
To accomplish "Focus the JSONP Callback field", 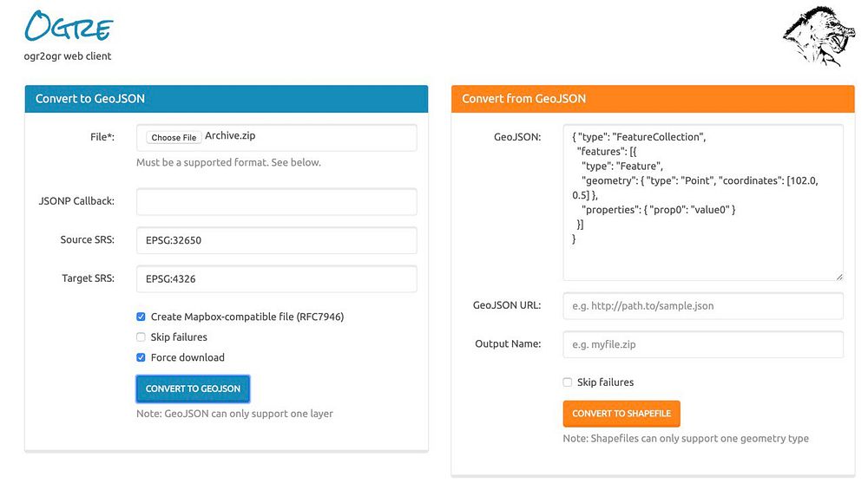I will (276, 201).
